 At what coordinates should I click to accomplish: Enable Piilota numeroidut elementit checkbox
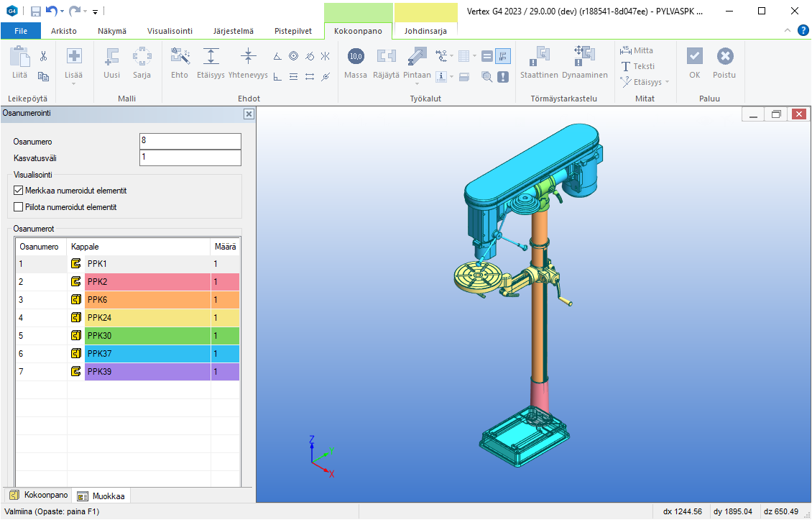click(19, 207)
